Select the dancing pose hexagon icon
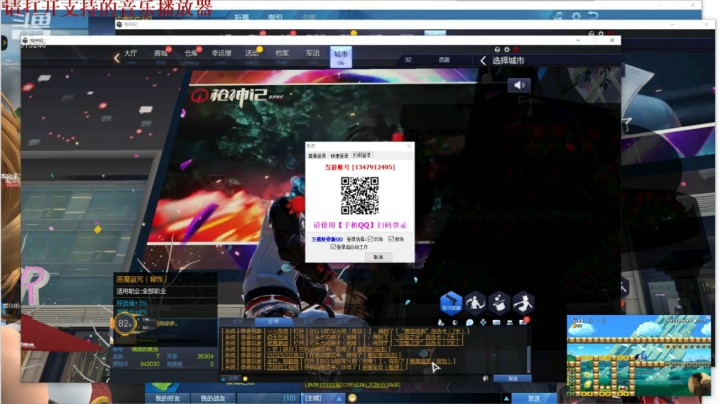 point(523,303)
